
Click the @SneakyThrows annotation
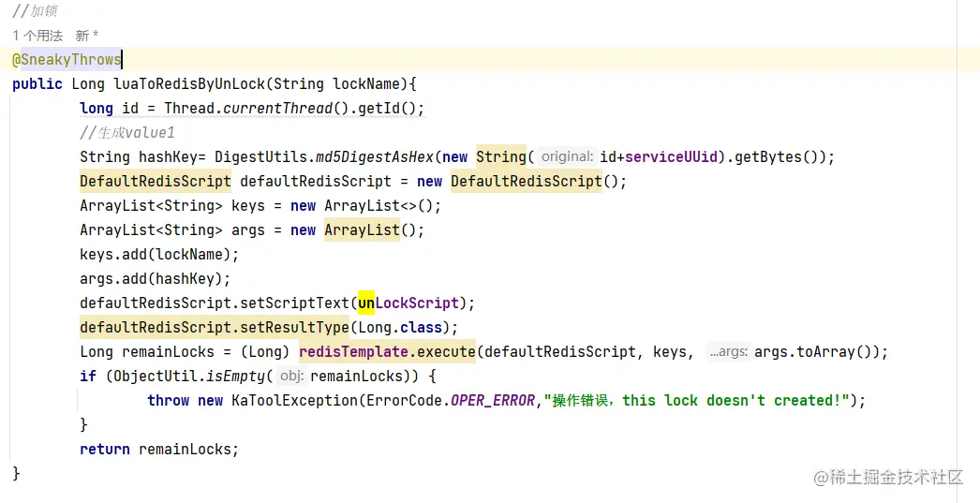click(x=67, y=59)
